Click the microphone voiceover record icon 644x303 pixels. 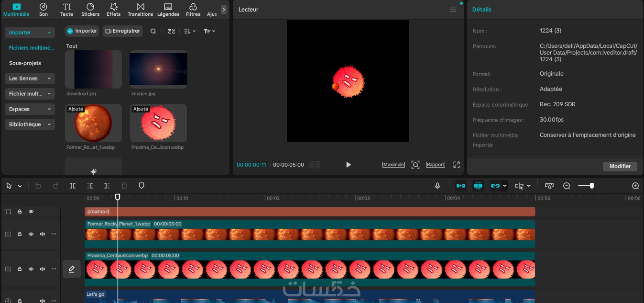pos(437,186)
